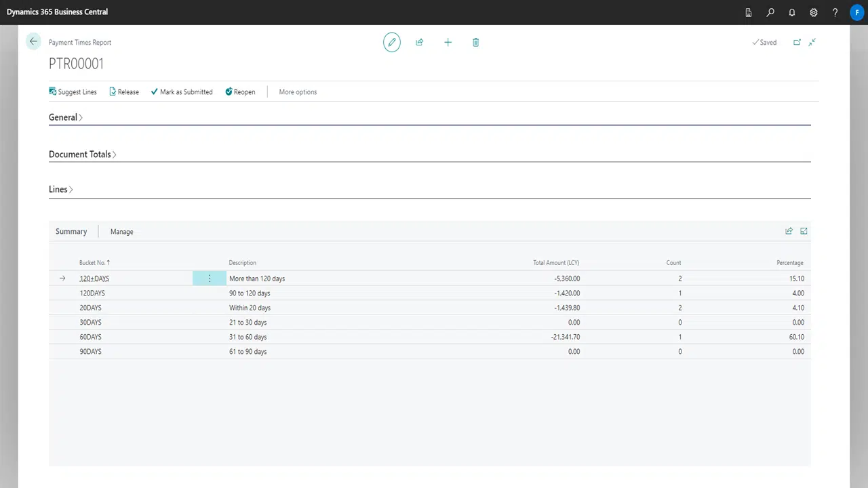Click the collapse page arrows icon

coord(812,42)
